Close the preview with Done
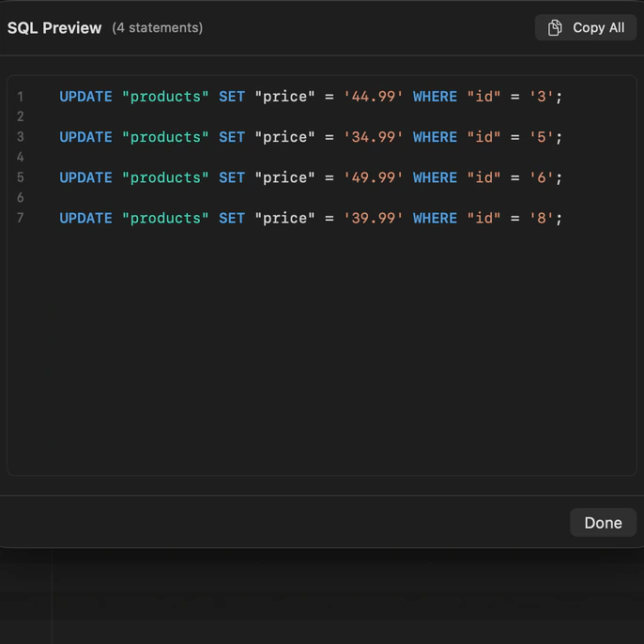644x644 pixels. [603, 522]
